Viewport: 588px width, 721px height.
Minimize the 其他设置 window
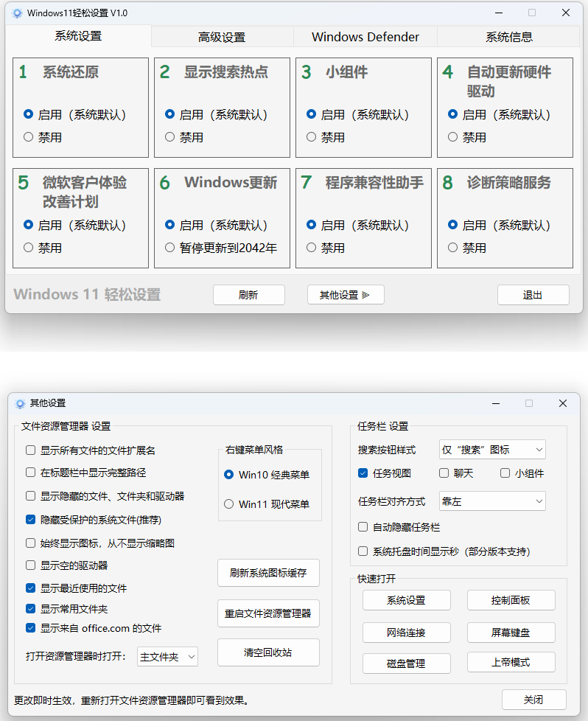496,403
